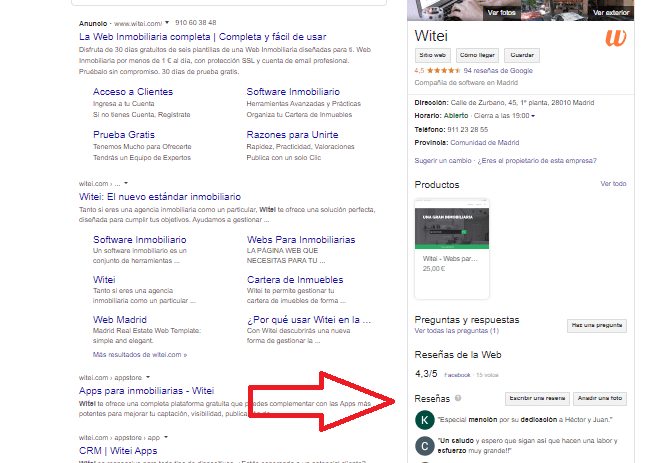Open the 'Facebook' web reviews link
651x463 pixels.
click(x=457, y=375)
